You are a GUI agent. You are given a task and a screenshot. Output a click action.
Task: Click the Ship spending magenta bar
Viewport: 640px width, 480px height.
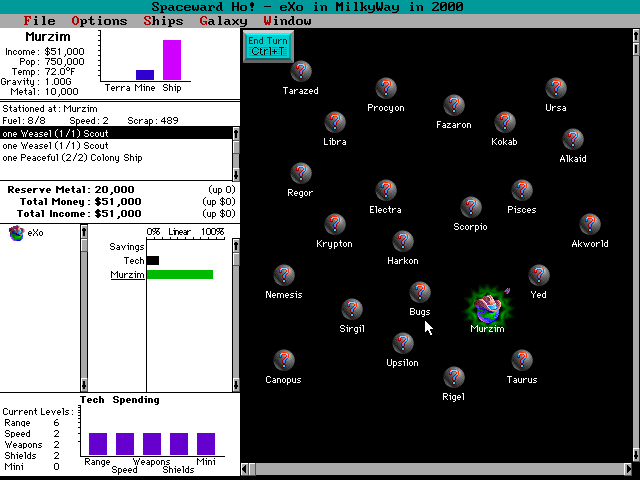point(172,60)
